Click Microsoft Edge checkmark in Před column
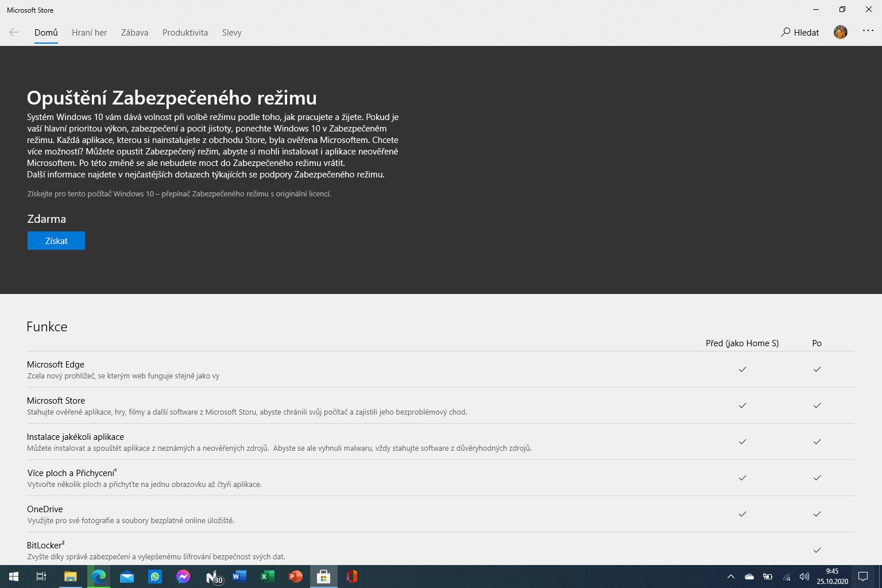 click(x=742, y=369)
